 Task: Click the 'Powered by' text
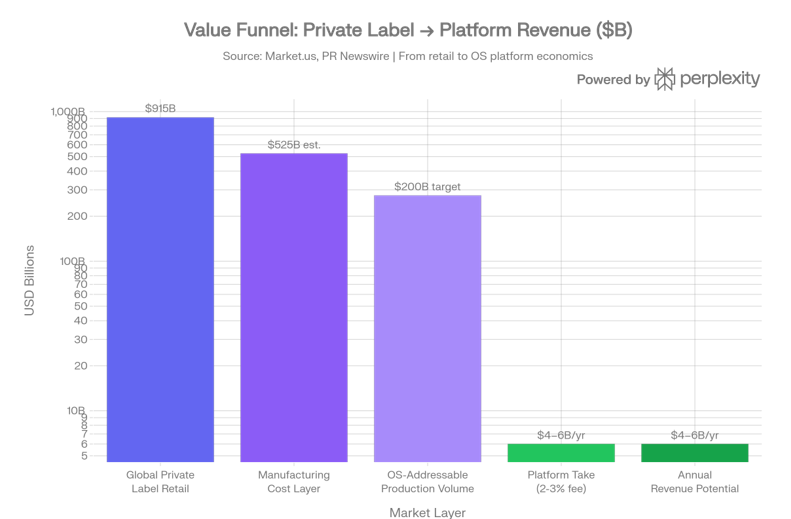[x=613, y=80]
